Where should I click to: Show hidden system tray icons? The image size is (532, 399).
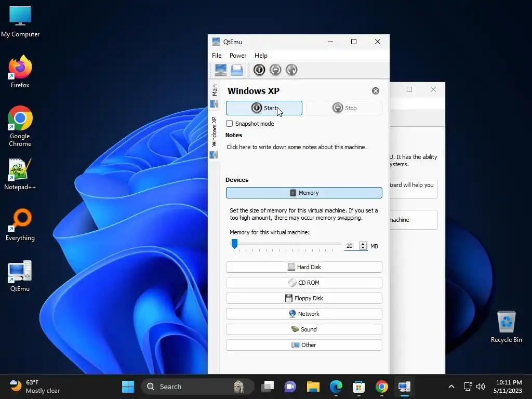pos(451,387)
